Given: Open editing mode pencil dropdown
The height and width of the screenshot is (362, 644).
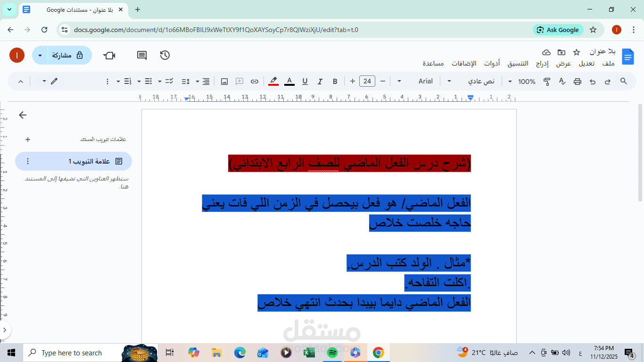Looking at the screenshot, I should (x=50, y=82).
